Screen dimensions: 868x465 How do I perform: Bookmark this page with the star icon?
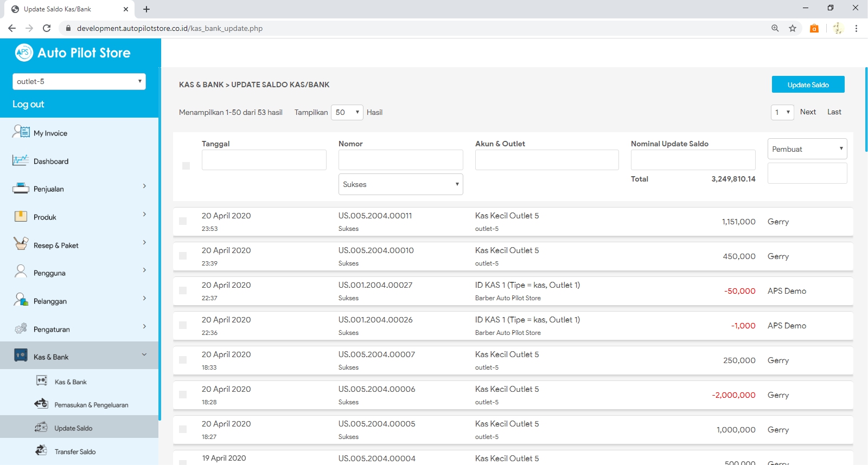point(793,28)
